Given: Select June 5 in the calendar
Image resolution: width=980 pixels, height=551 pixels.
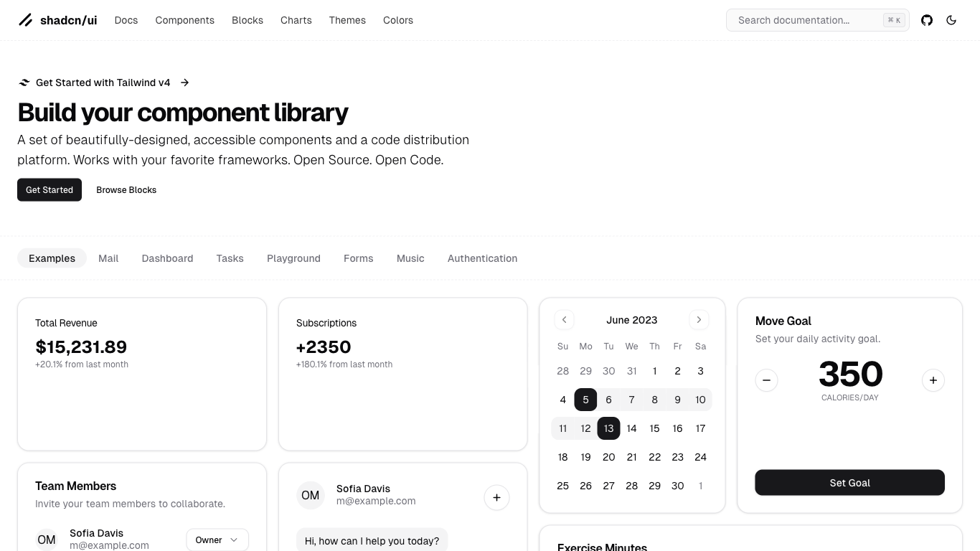Looking at the screenshot, I should 585,400.
